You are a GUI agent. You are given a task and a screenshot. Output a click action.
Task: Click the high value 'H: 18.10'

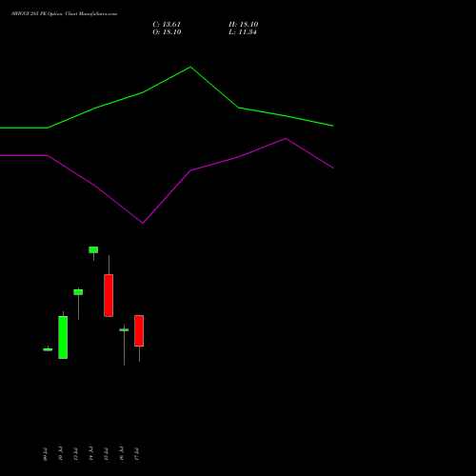point(244,25)
